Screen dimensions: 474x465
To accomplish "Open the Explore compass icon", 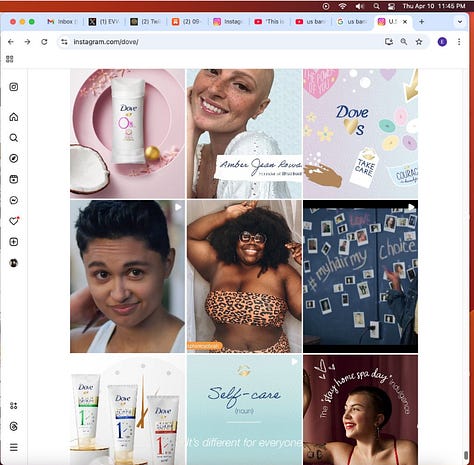I will (x=14, y=158).
